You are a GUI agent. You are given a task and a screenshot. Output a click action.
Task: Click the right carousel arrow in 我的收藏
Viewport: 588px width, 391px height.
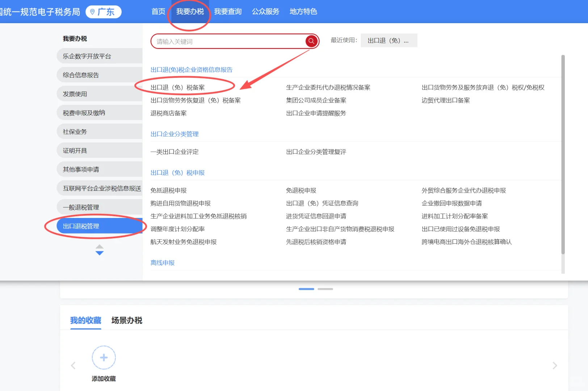[555, 366]
